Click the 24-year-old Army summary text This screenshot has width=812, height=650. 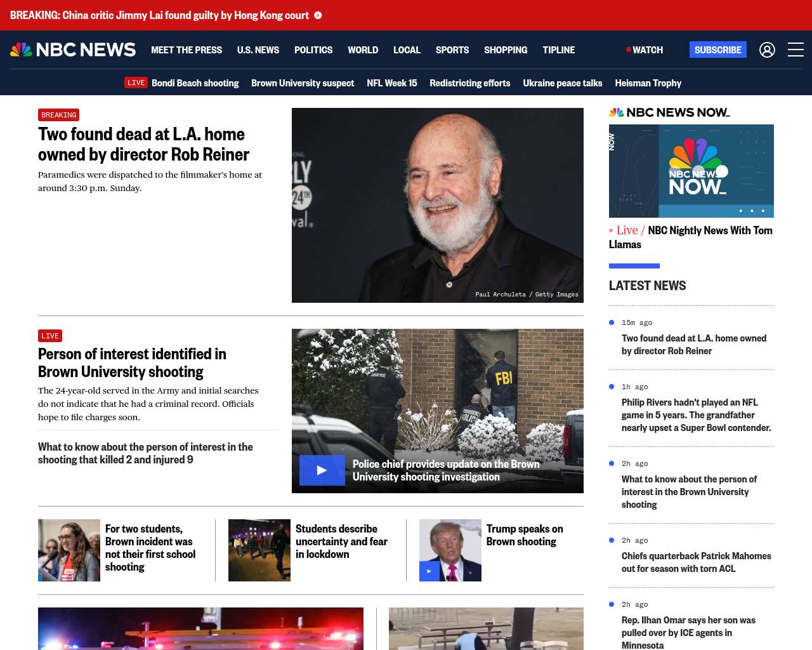coord(148,404)
